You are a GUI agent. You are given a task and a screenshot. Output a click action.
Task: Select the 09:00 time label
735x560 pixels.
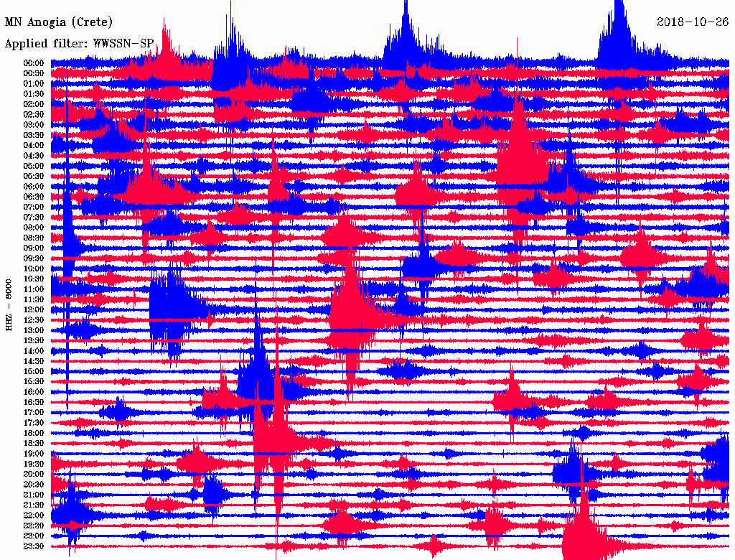(x=34, y=248)
